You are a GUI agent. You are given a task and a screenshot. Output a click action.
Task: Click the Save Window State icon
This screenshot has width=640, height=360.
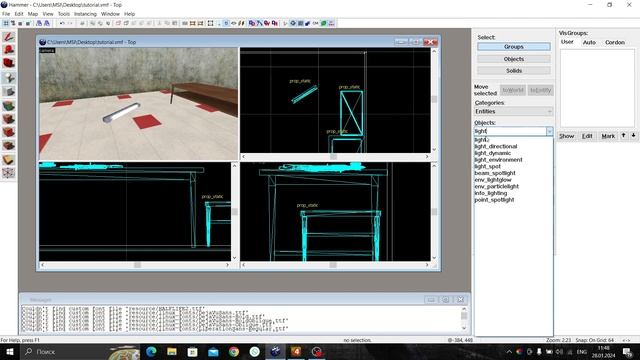47,23
